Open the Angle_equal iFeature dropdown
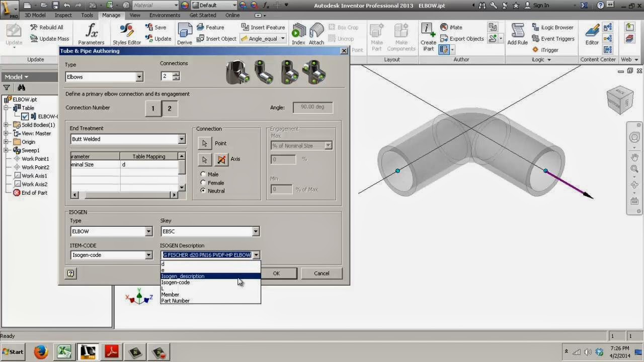The image size is (644, 362). pos(283,39)
